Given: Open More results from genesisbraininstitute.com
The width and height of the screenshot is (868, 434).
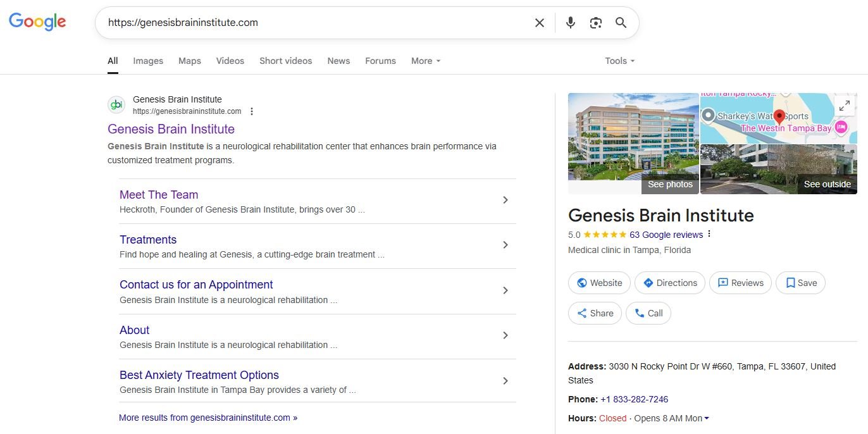Looking at the screenshot, I should pos(208,418).
